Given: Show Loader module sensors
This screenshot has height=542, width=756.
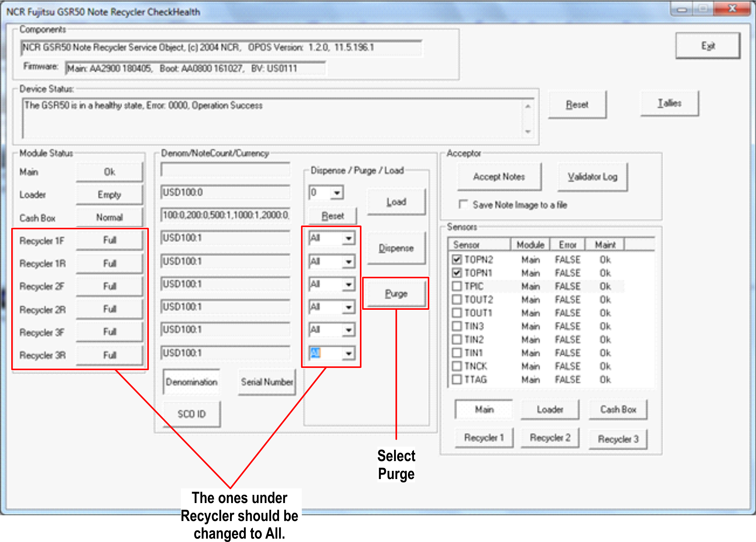Looking at the screenshot, I should 550,409.
